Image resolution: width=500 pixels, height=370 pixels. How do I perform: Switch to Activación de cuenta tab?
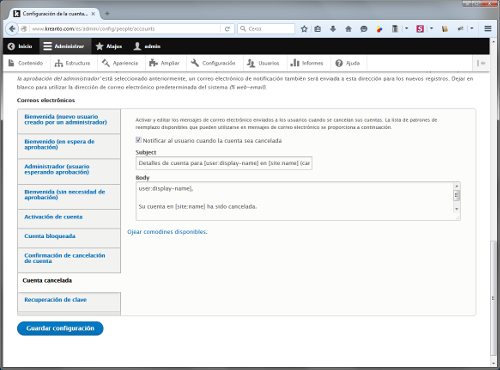(x=69, y=219)
